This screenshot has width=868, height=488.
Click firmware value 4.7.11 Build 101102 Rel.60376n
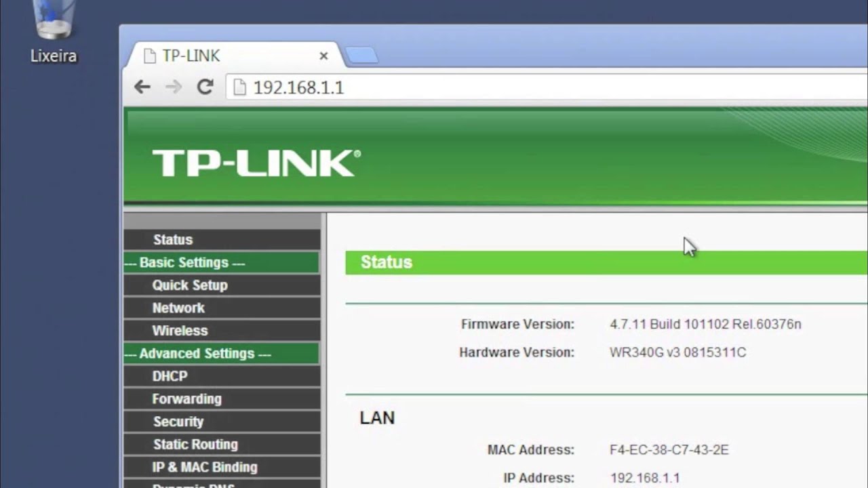click(705, 324)
